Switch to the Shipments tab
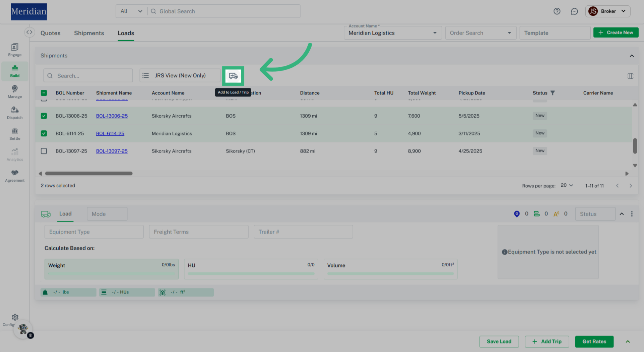This screenshot has height=352, width=644. (89, 33)
